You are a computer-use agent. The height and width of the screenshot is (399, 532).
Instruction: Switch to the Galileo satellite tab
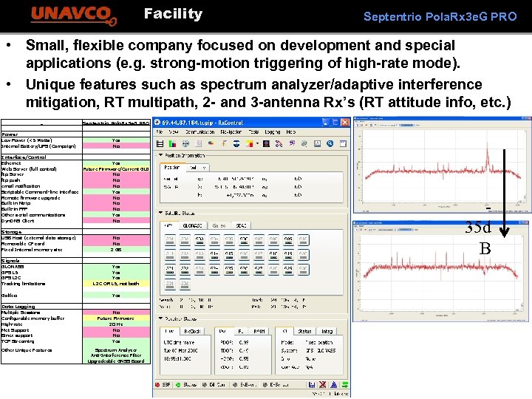coord(219,225)
